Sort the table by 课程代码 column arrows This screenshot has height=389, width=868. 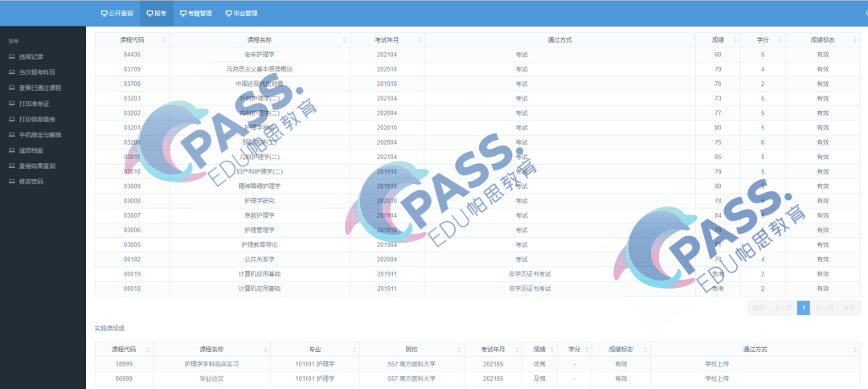(x=164, y=39)
